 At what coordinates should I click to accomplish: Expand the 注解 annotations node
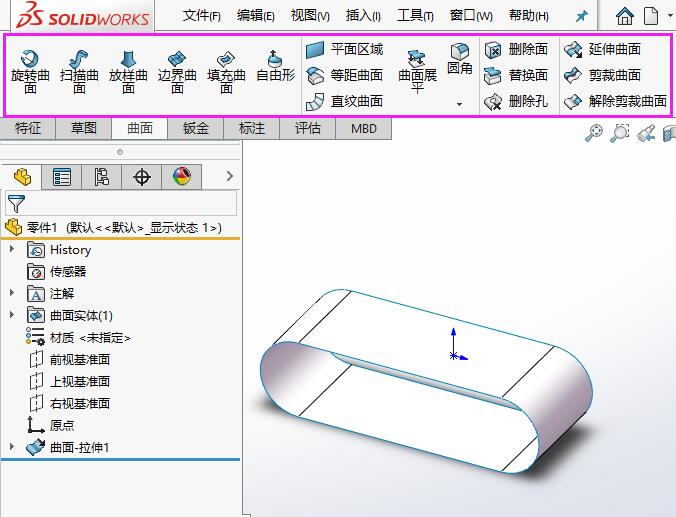click(12, 293)
